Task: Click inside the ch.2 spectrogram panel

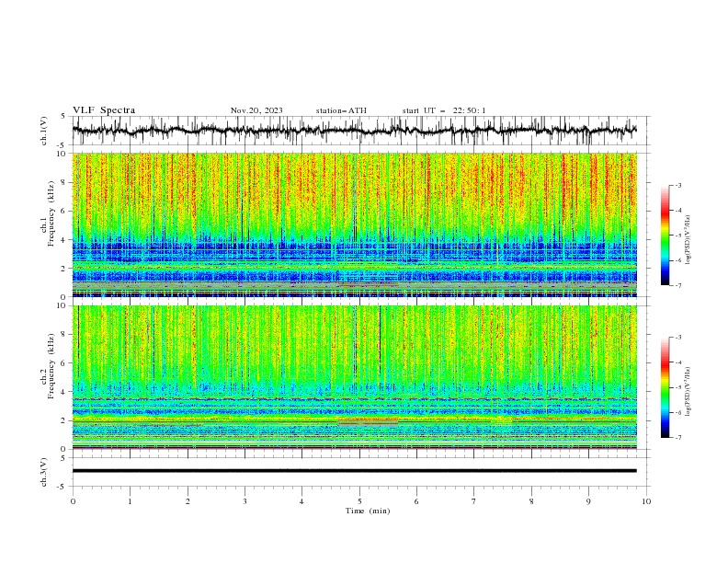Action: pyautogui.click(x=354, y=377)
